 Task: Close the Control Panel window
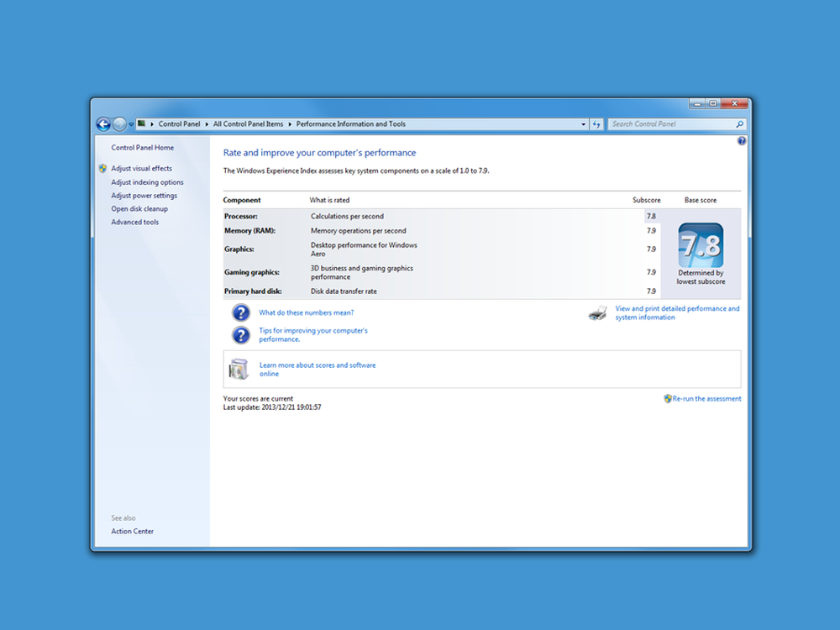click(734, 103)
